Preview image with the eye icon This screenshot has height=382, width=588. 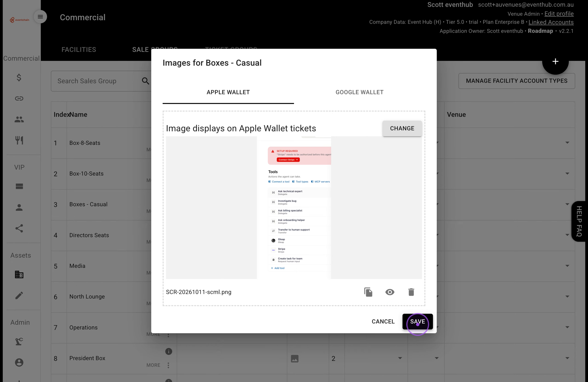click(x=390, y=292)
